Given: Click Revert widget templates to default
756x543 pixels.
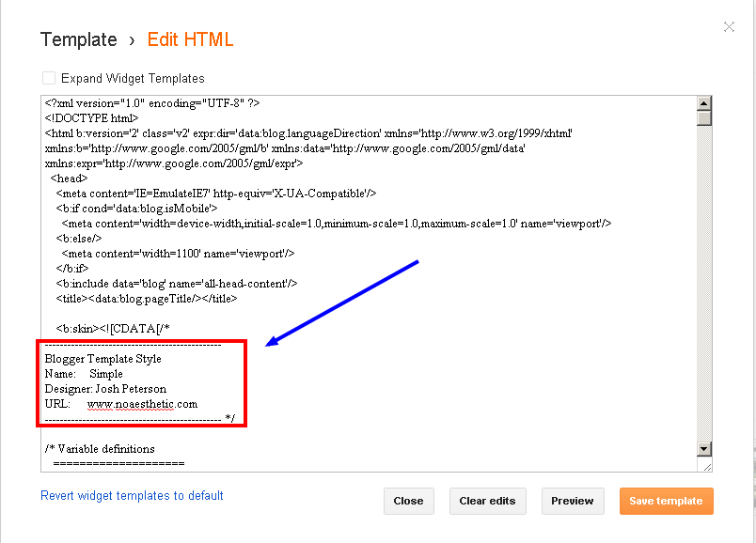Looking at the screenshot, I should click(x=132, y=495).
